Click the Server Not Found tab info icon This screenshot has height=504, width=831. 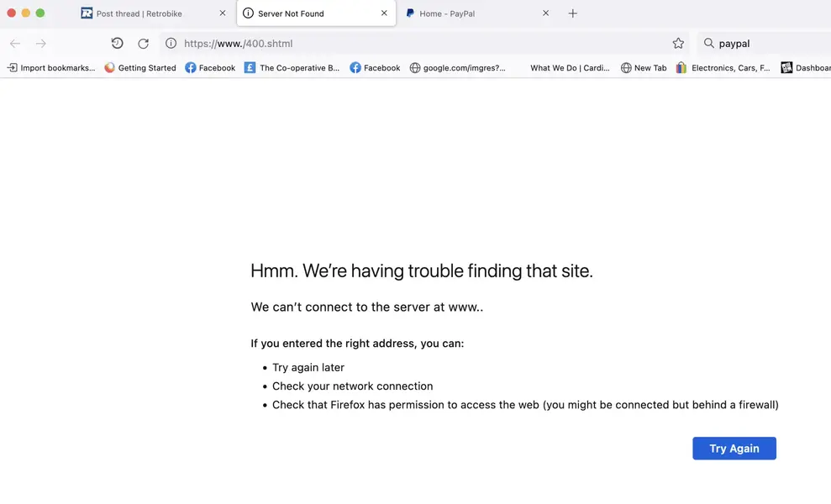coord(248,13)
